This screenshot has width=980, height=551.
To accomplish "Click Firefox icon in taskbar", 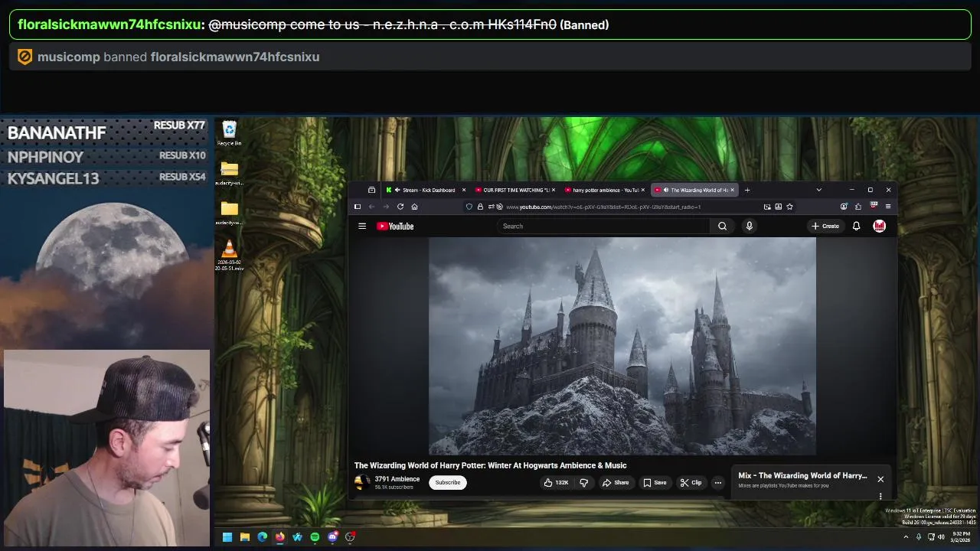I will pos(279,537).
